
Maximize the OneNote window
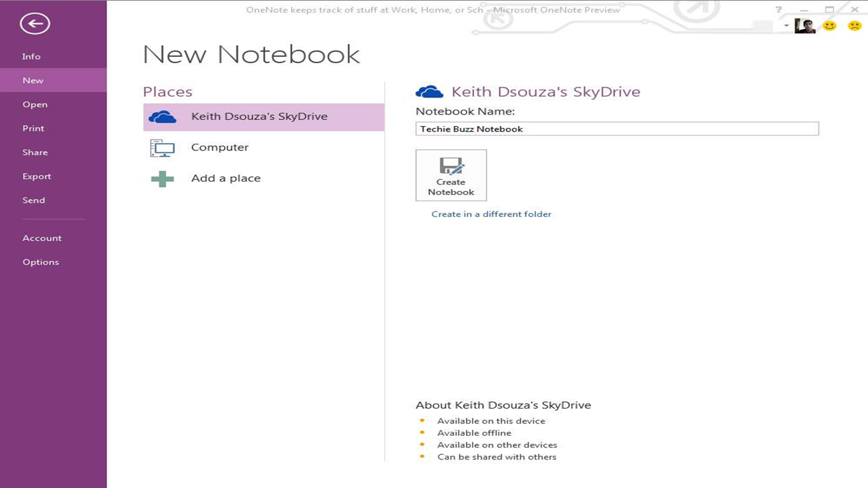[x=829, y=9]
